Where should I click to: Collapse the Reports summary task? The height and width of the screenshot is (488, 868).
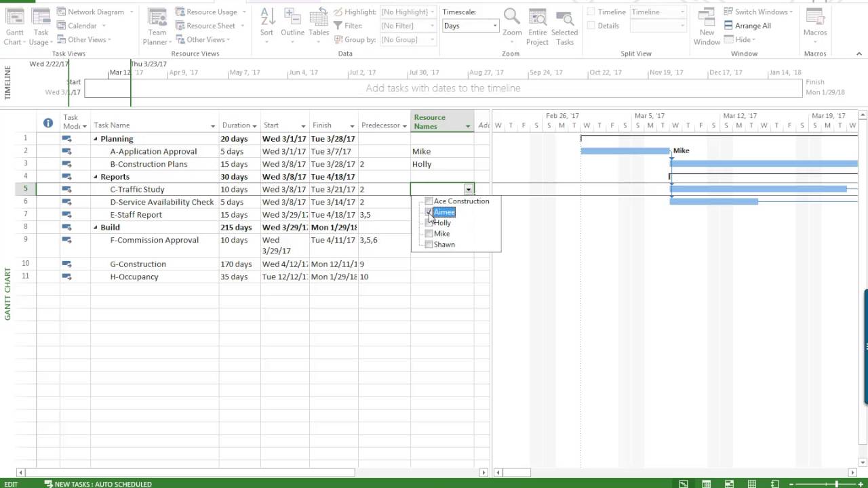tap(96, 177)
